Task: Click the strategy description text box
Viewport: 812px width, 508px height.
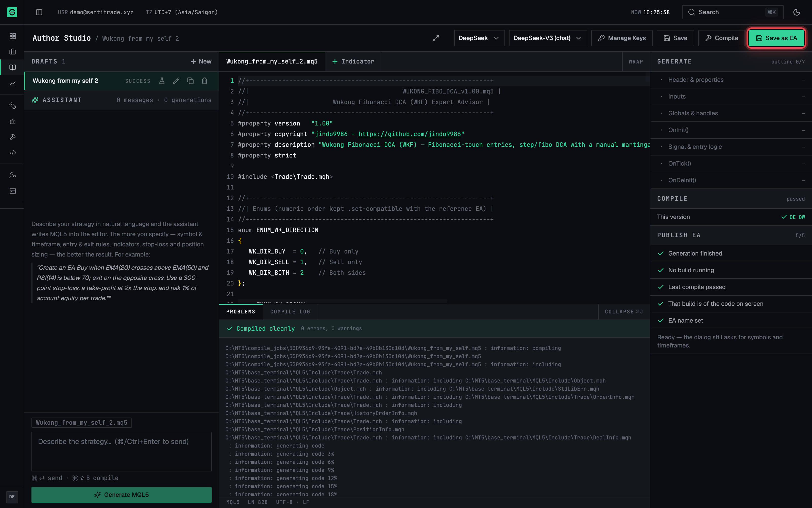Action: tap(122, 451)
